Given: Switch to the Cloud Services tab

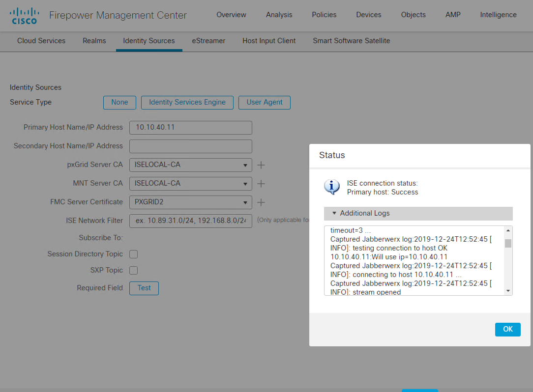Looking at the screenshot, I should [41, 41].
